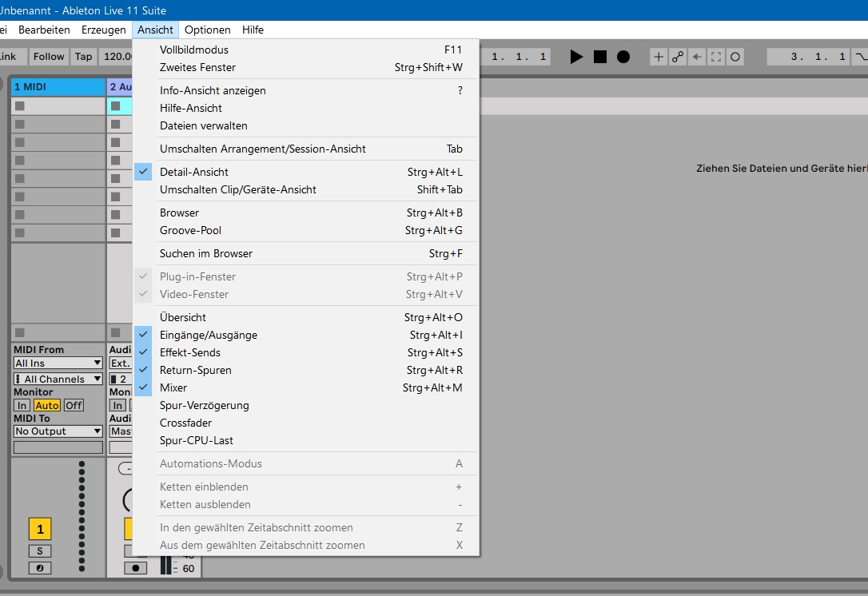Choose Suchen im Browser
This screenshot has height=596, width=868.
305,254
